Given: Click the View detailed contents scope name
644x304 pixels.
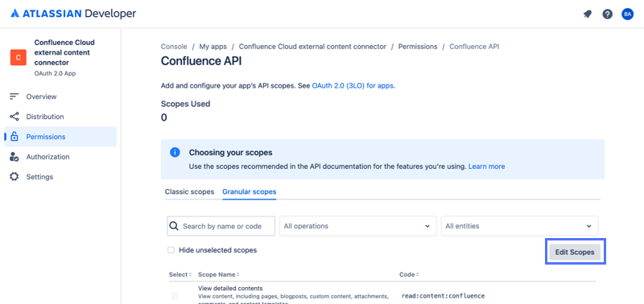Looking at the screenshot, I should [230, 289].
